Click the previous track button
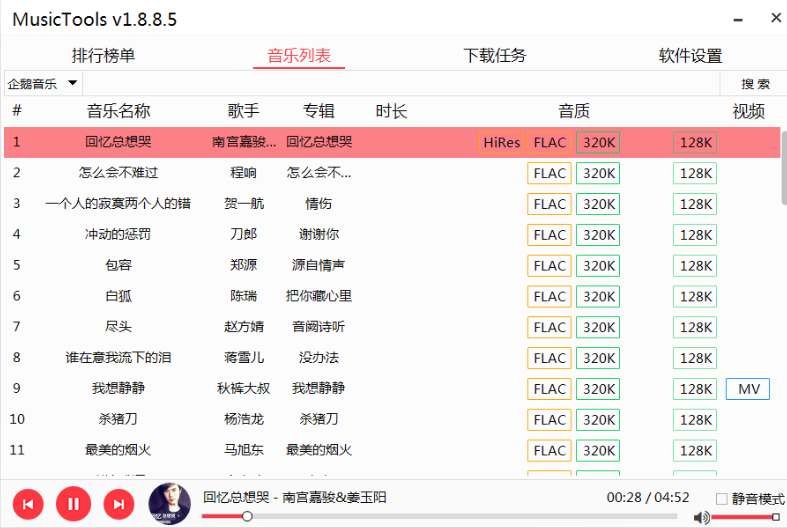 [x=27, y=504]
